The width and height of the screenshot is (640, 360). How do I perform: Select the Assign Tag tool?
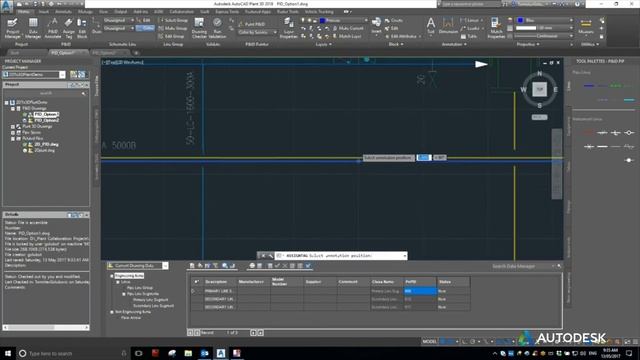click(x=69, y=28)
